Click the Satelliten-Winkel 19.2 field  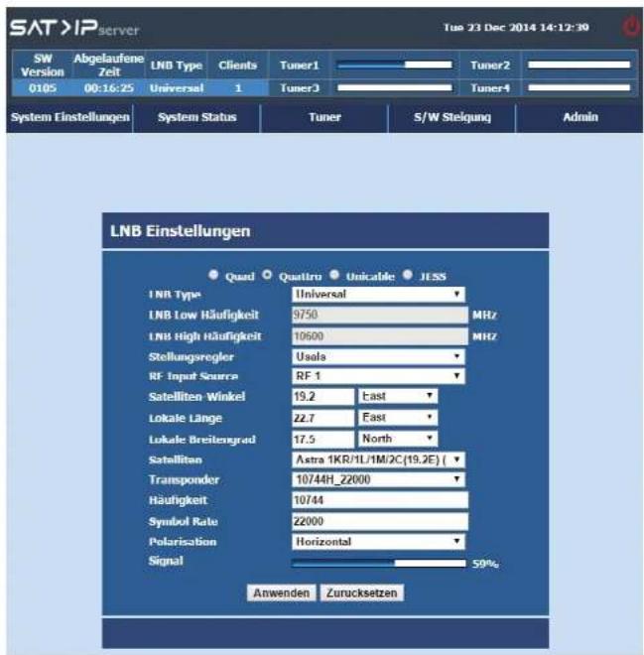tap(322, 396)
